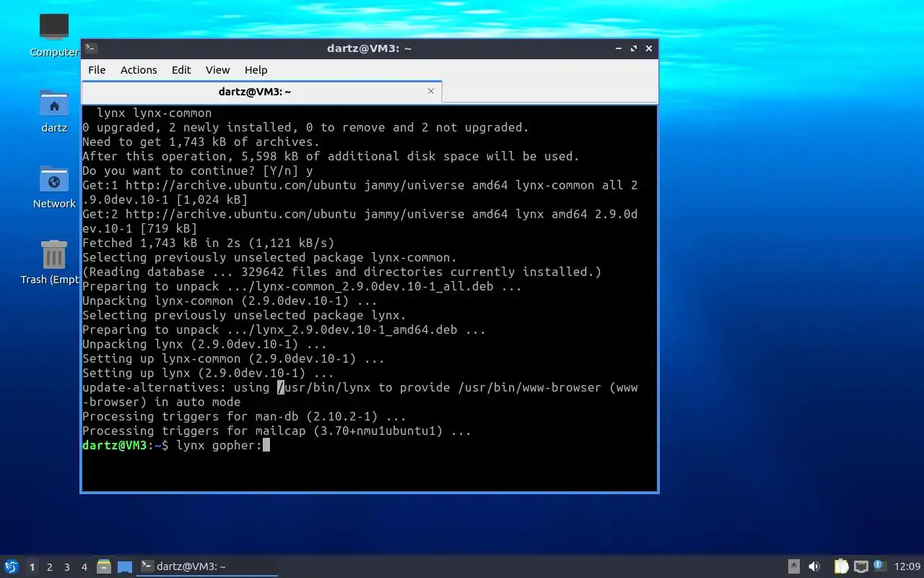Click 'Need to get 1,743 kB of archives.' line
Viewport: 924px width, 578px height.
coord(201,142)
